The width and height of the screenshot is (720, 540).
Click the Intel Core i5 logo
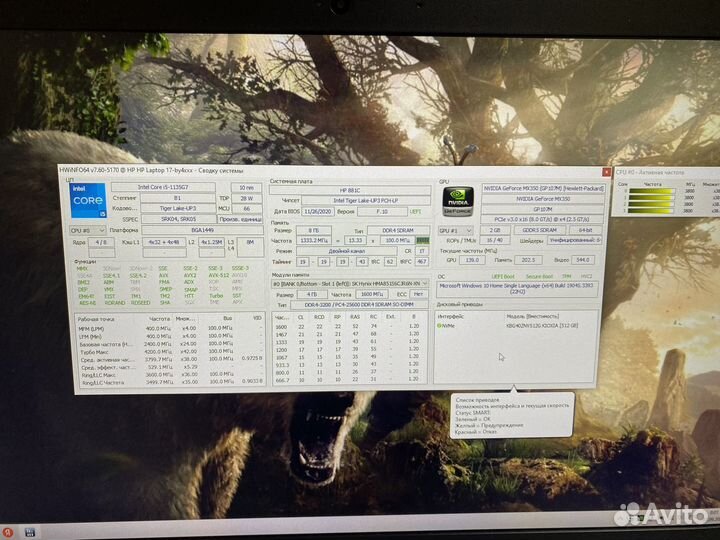tap(88, 200)
